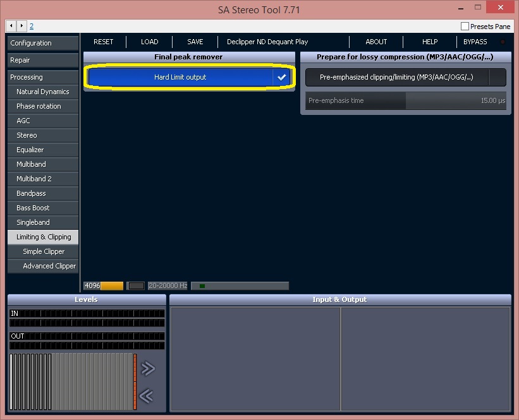Click the input scope display
519x420 pixels.
point(255,359)
